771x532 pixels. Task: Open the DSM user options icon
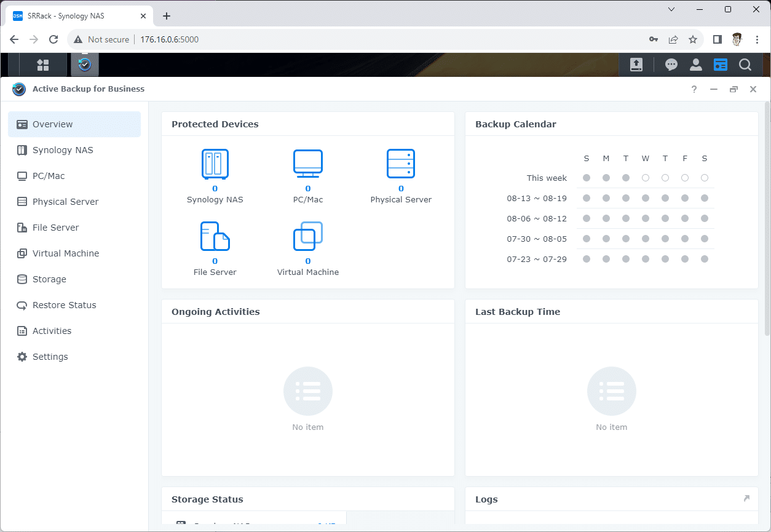click(695, 65)
